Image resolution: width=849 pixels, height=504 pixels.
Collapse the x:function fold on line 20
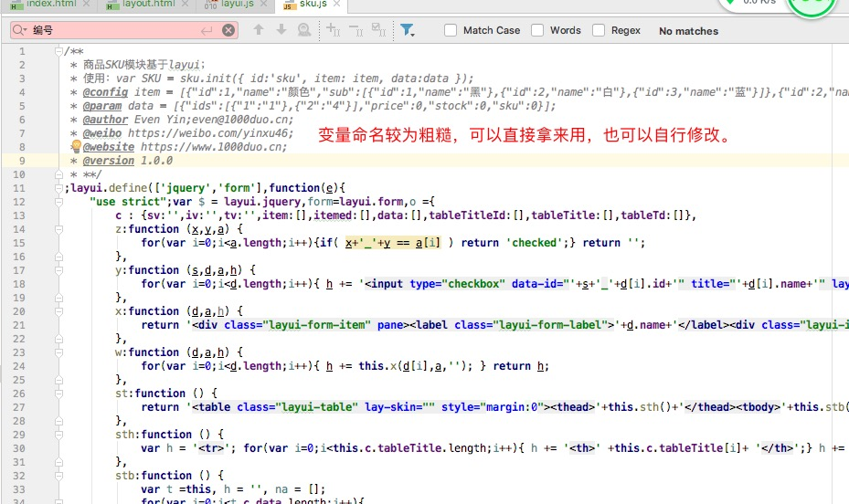coord(58,311)
